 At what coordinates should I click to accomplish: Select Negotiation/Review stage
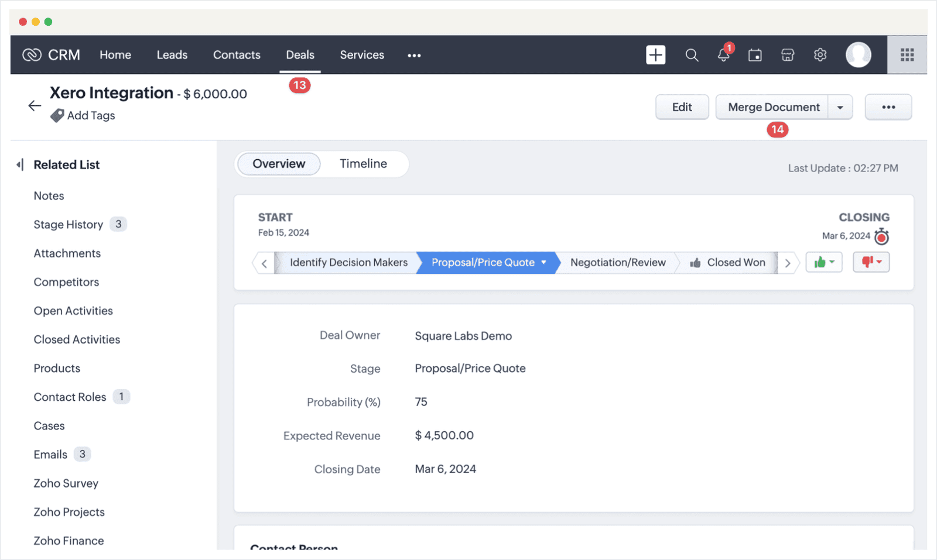pos(618,262)
